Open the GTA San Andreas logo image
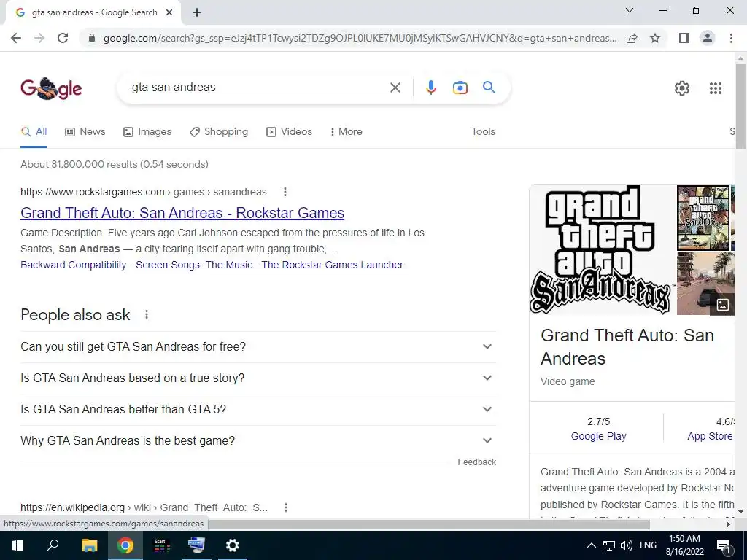 602,250
